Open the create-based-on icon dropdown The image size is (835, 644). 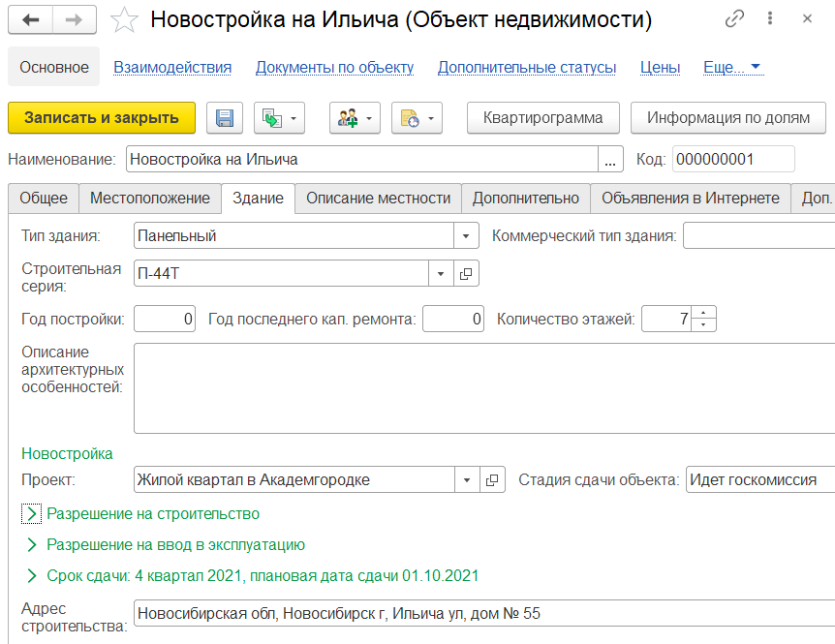[x=280, y=118]
